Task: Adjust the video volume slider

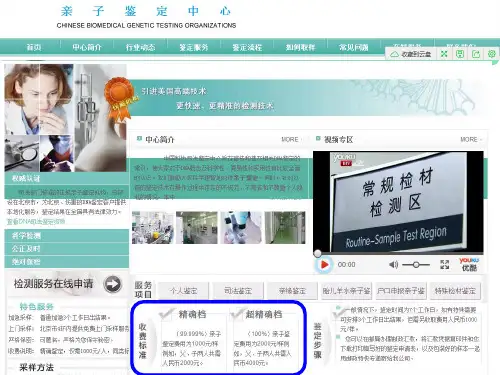Action: (416, 265)
